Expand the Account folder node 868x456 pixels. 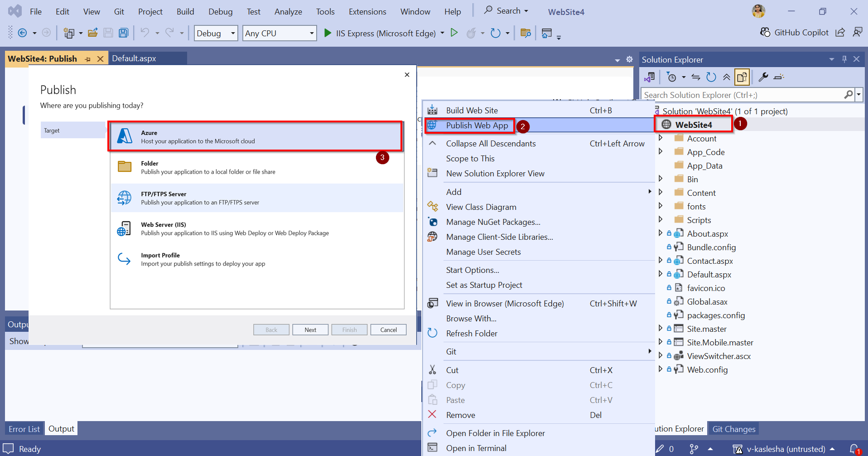[x=661, y=138]
